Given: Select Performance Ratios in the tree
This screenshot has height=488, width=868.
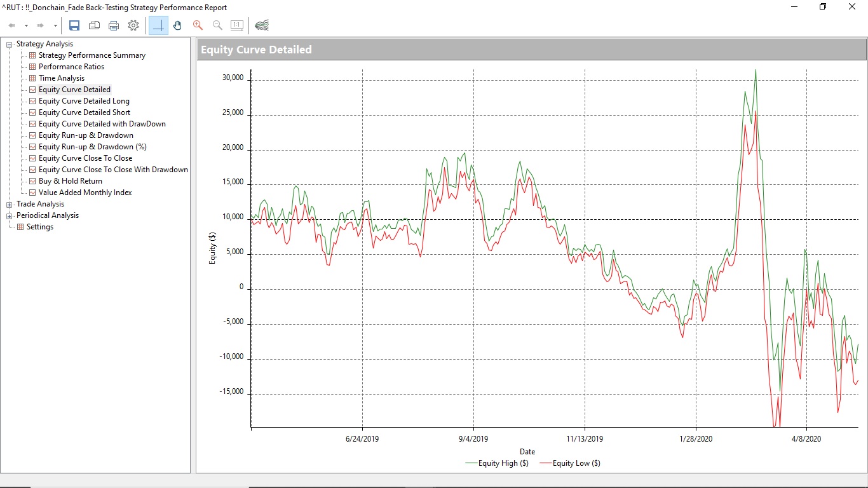Looking at the screenshot, I should click(71, 67).
